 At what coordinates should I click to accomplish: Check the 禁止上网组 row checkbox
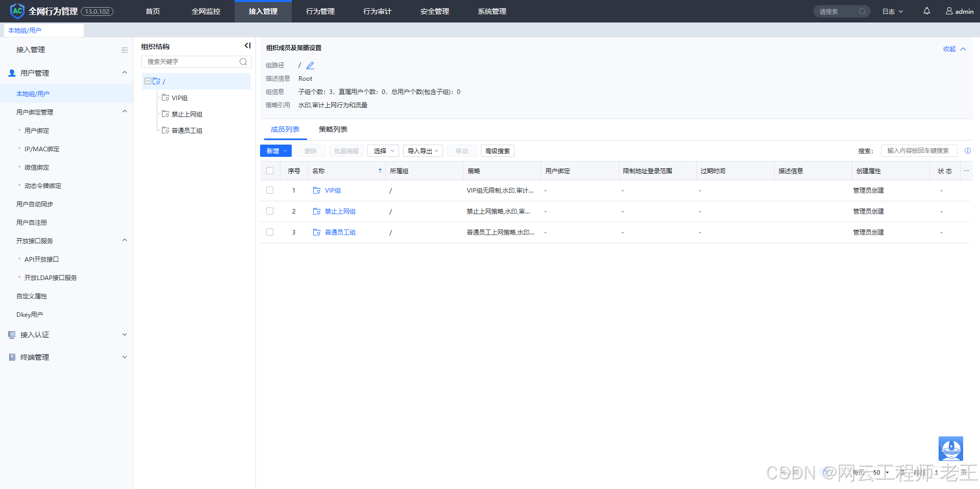pos(270,211)
